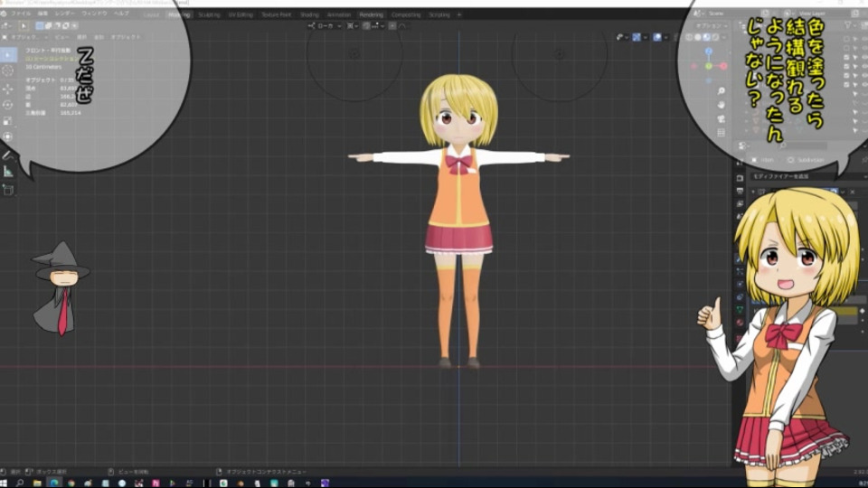Screen dimensions: 868x488
Task: Select the Select Box tool in the toolbar
Action: (8, 55)
